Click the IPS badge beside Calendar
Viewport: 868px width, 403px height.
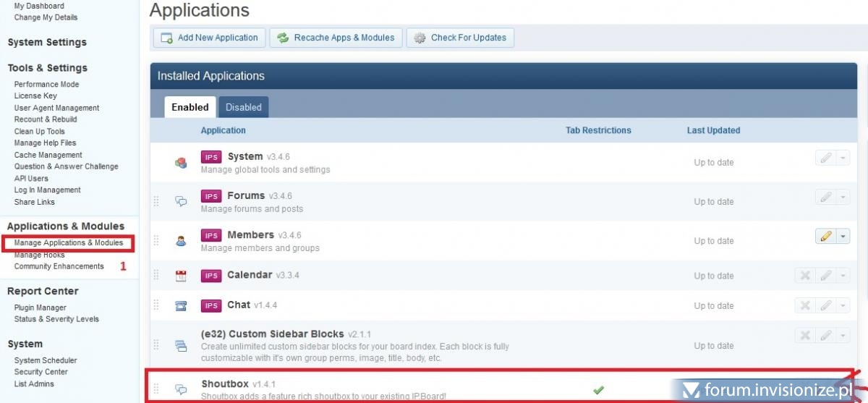pos(211,276)
